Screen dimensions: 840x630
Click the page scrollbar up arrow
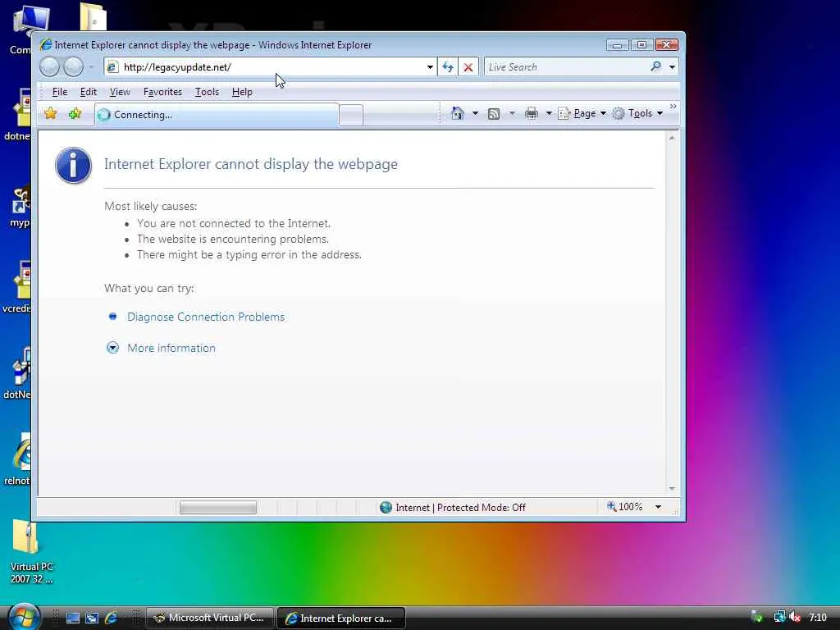point(672,138)
